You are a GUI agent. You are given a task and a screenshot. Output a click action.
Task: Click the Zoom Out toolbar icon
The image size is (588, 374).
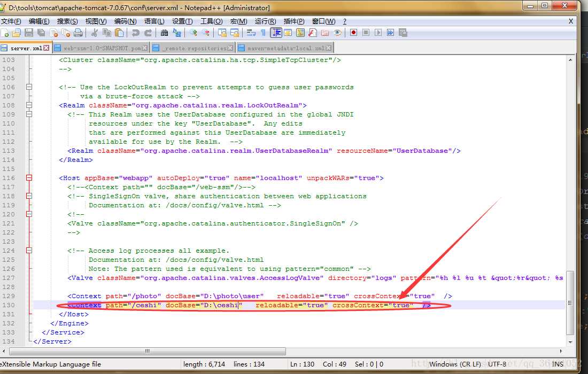[205, 33]
